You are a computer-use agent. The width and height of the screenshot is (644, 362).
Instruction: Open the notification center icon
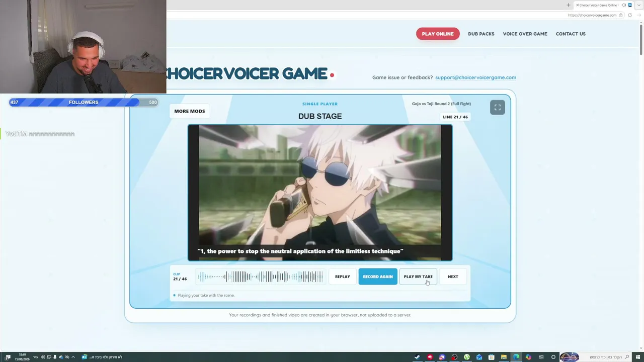(x=8, y=357)
